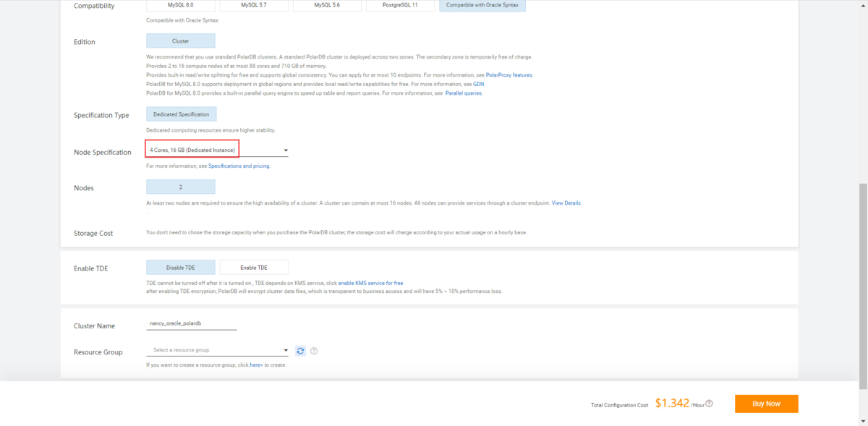The image size is (868, 426).
Task: Select MySQL 5.7 compatibility option
Action: [x=254, y=5]
